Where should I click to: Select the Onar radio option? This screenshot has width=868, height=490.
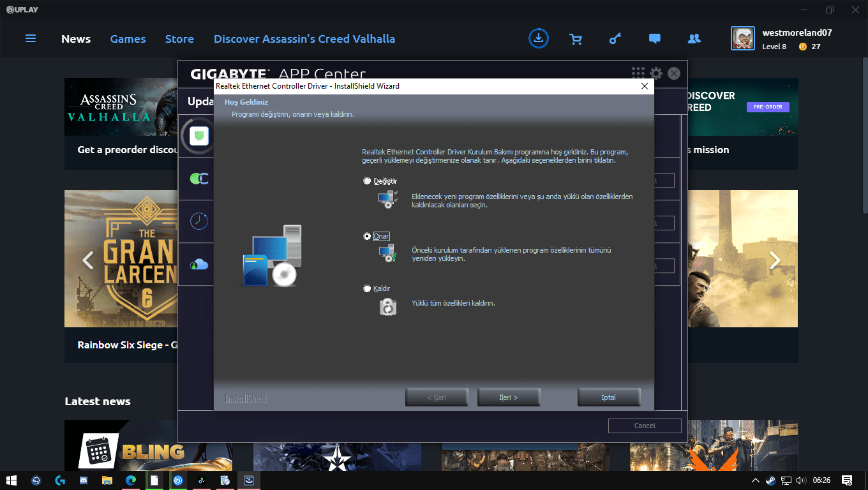click(x=367, y=236)
